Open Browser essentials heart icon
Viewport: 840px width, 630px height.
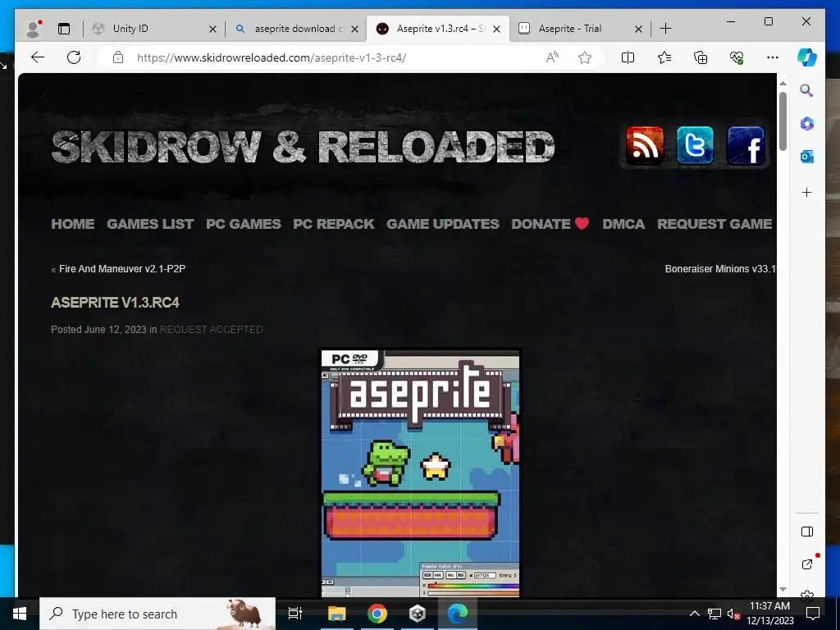pos(737,57)
